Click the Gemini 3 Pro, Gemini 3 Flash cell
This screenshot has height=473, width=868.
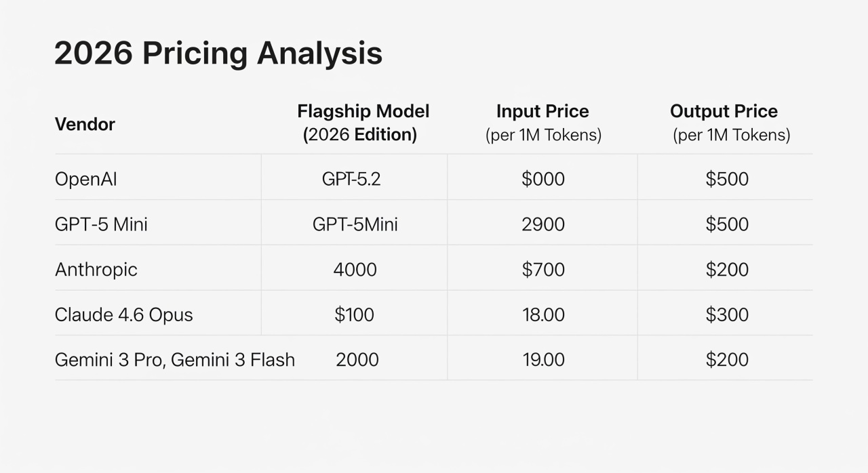(175, 359)
